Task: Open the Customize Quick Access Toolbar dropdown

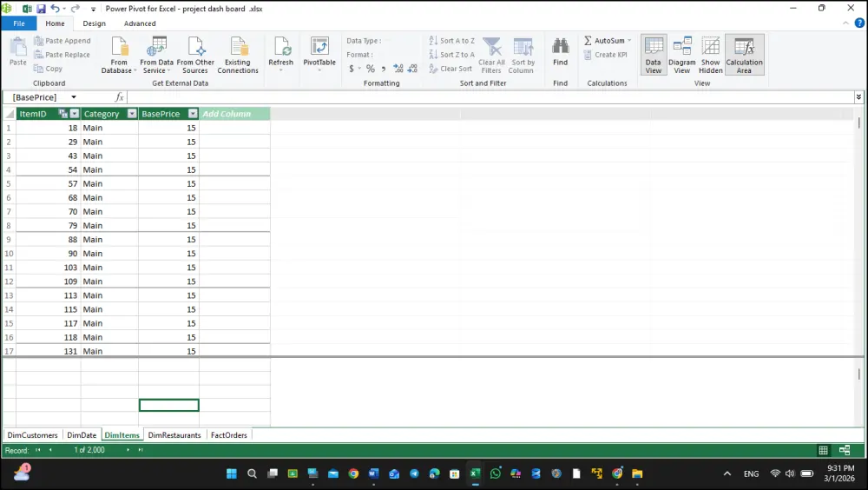Action: (x=93, y=10)
